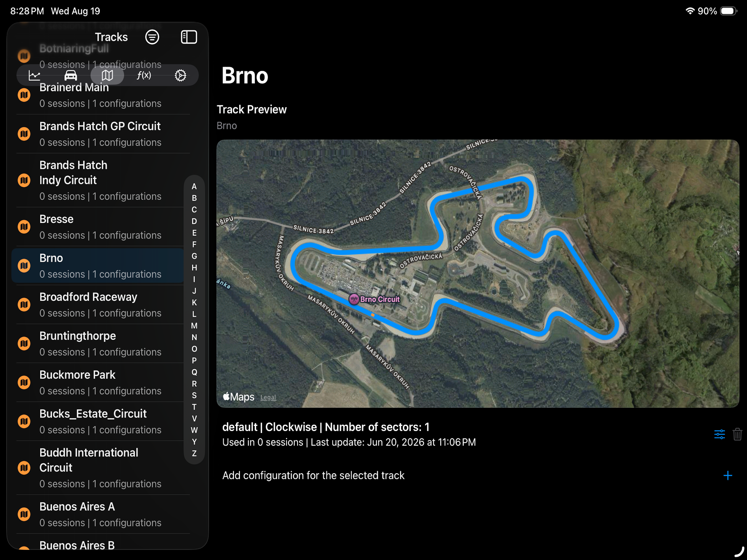747x560 pixels.
Task: Jump to letter W in index
Action: coord(194,430)
